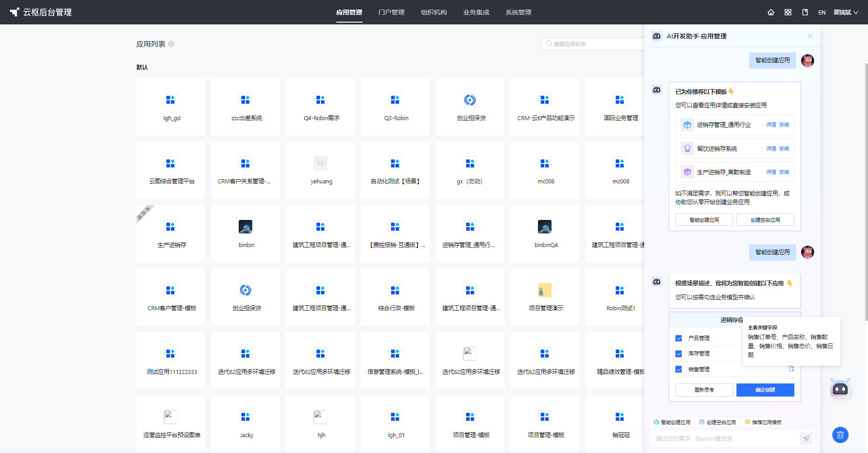The width and height of the screenshot is (868, 453).
Task: Open the yehuang app
Action: [321, 170]
